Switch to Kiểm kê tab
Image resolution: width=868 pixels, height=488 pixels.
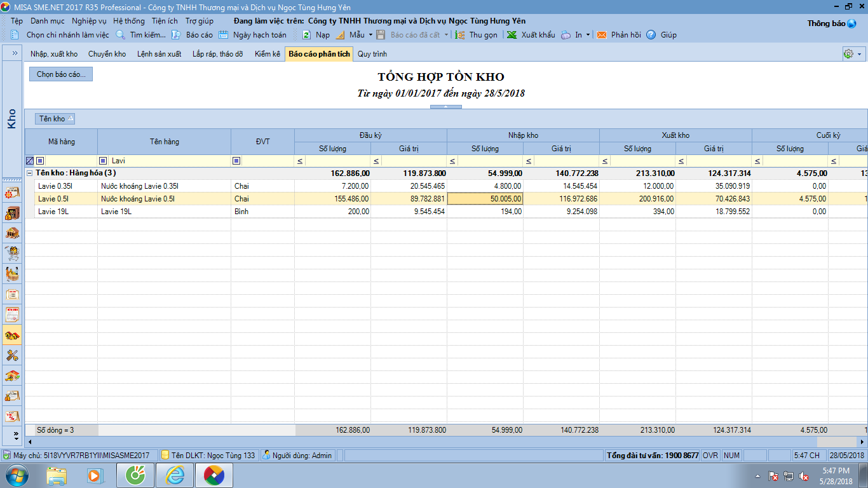coord(268,54)
